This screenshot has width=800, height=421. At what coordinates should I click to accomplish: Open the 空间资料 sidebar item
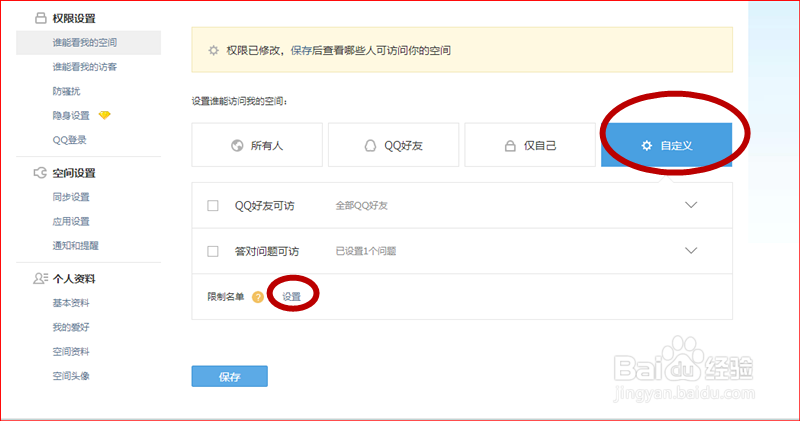71,352
